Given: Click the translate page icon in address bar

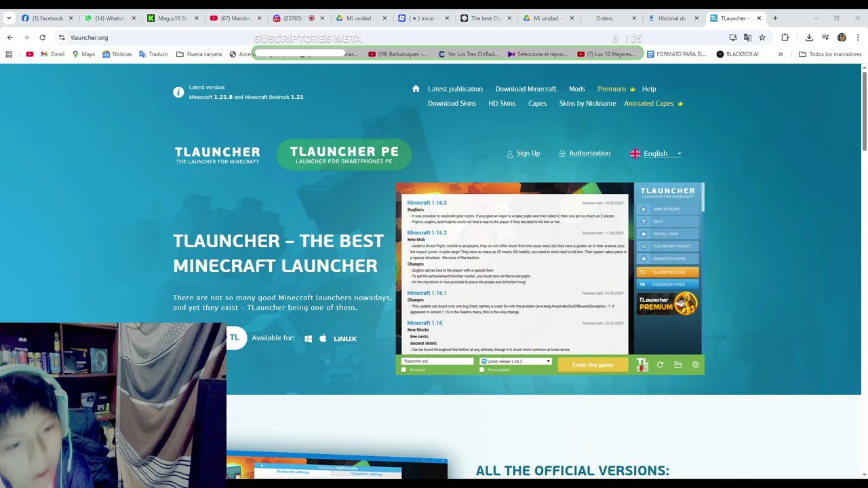Looking at the screenshot, I should (747, 37).
